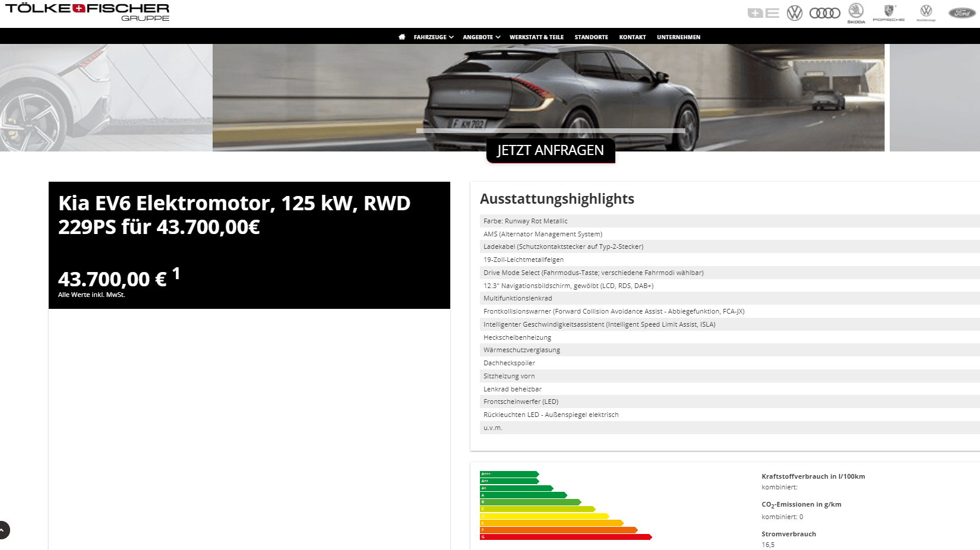Click the Porsche brand crest
The width and height of the screenshot is (980, 550).
click(x=889, y=13)
